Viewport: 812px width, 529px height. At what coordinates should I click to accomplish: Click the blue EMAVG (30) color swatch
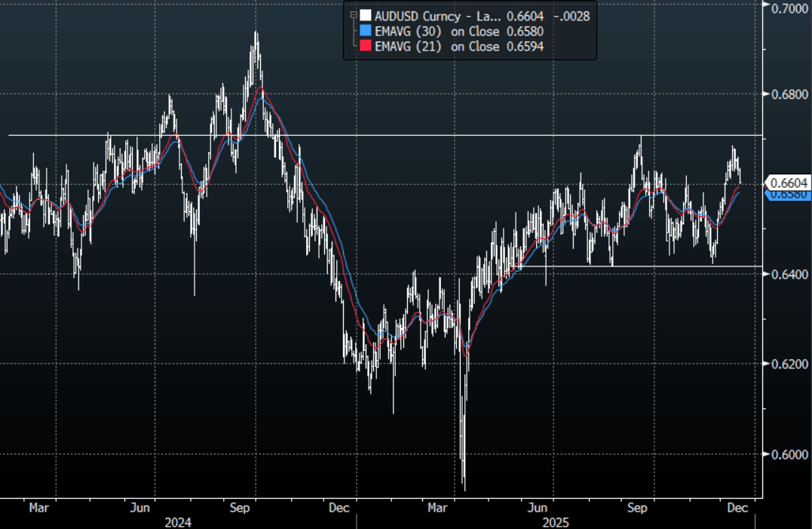(366, 31)
